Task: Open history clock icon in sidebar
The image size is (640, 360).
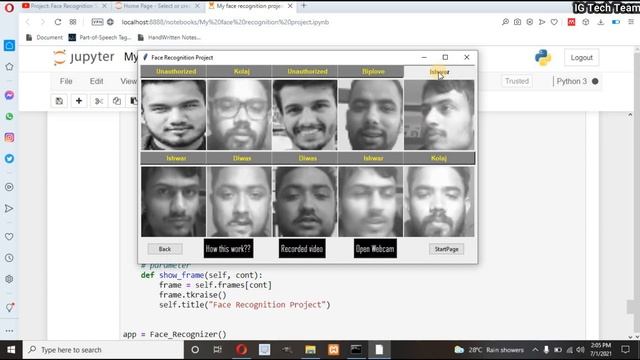Action: (x=9, y=258)
